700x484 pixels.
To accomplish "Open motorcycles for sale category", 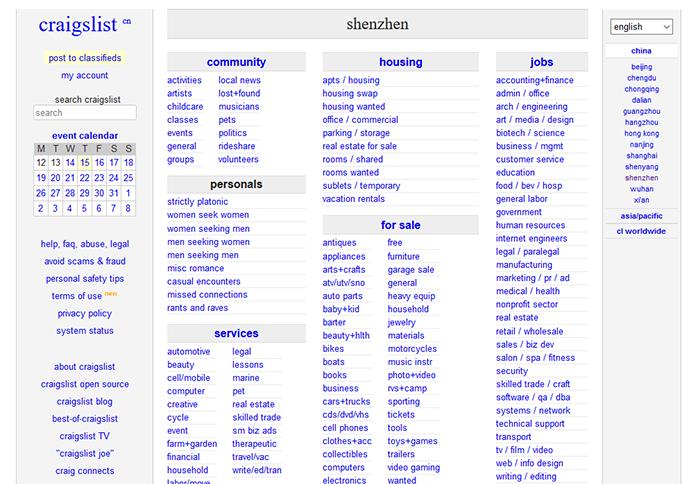I will click(412, 349).
